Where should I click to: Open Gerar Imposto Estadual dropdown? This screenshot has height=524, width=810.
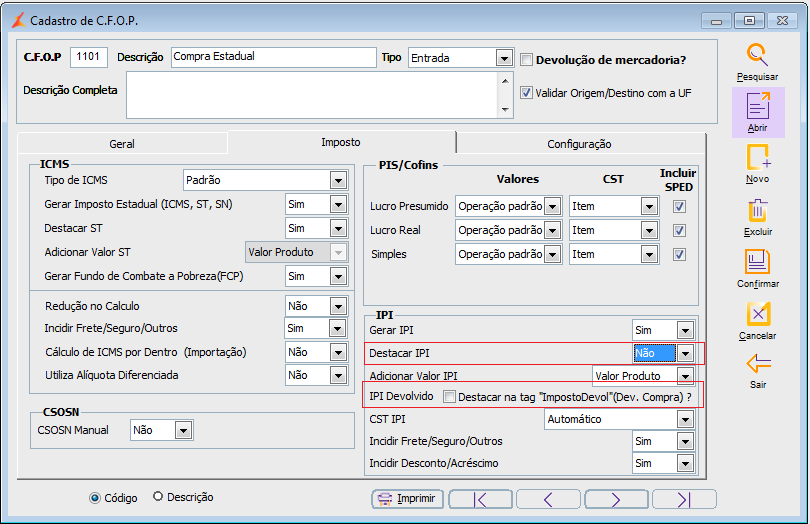338,204
